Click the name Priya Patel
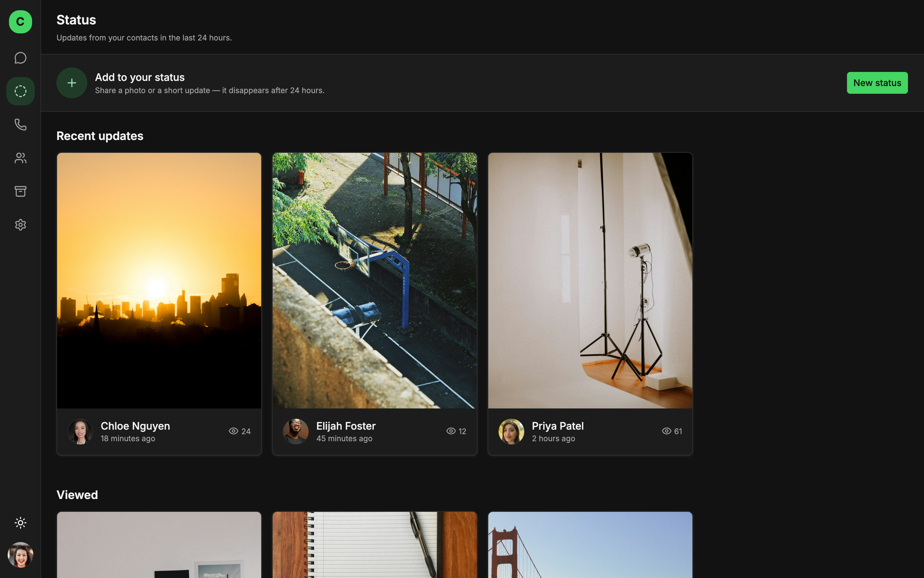 (558, 426)
